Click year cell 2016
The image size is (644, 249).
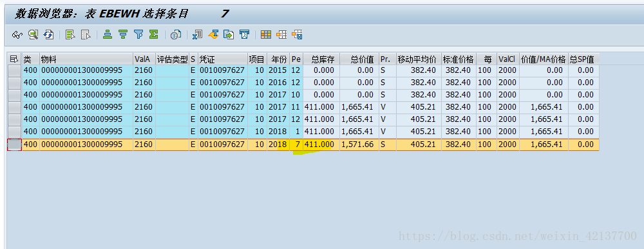278,83
